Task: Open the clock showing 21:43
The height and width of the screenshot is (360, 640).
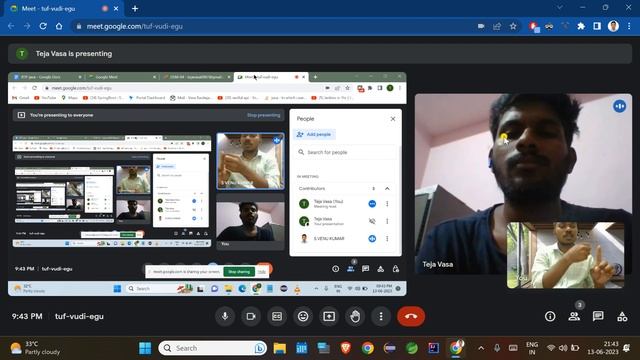Action: [x=603, y=348]
